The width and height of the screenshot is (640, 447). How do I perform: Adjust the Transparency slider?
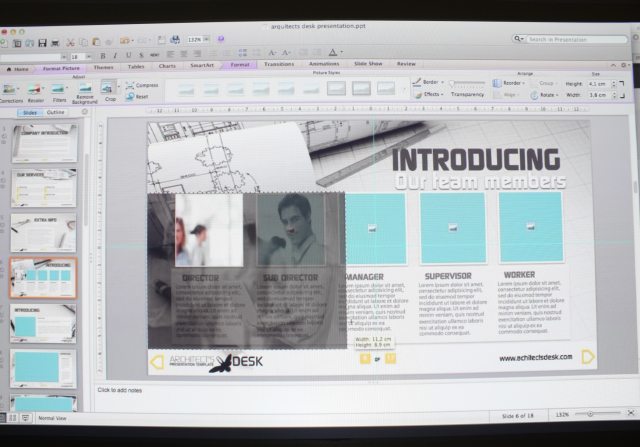pos(467,83)
